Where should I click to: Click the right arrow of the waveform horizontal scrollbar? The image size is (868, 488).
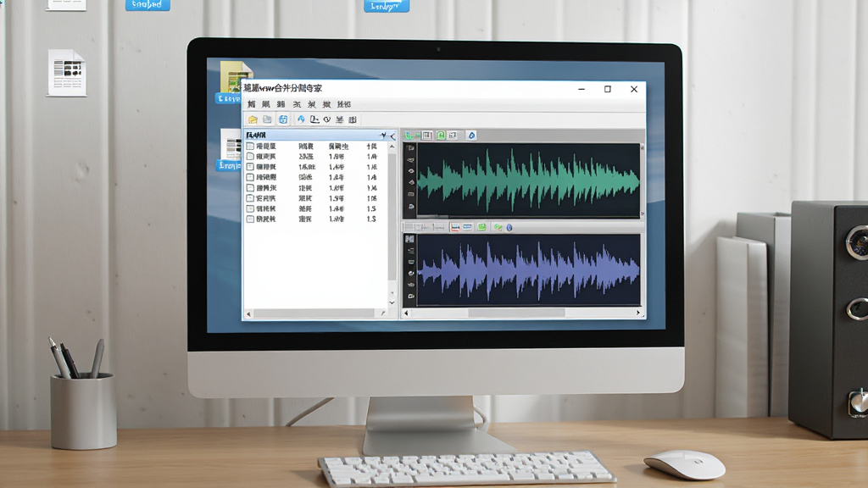pos(638,313)
